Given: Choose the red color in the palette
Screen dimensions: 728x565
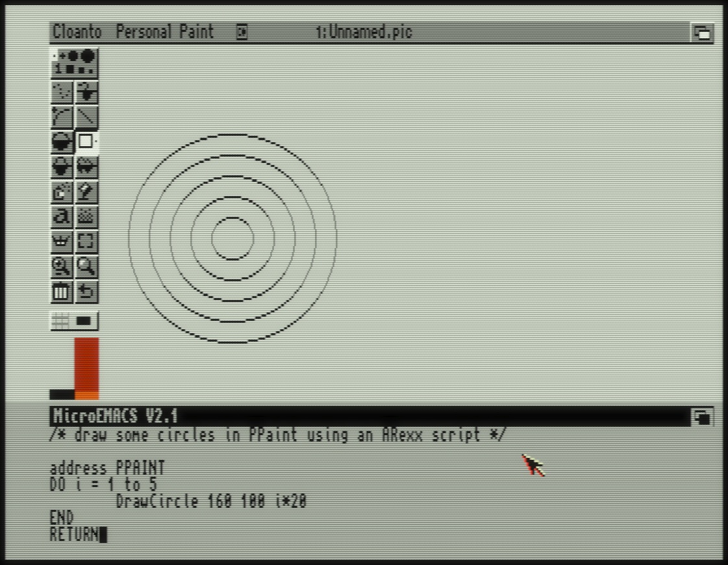Looking at the screenshot, I should 87,365.
